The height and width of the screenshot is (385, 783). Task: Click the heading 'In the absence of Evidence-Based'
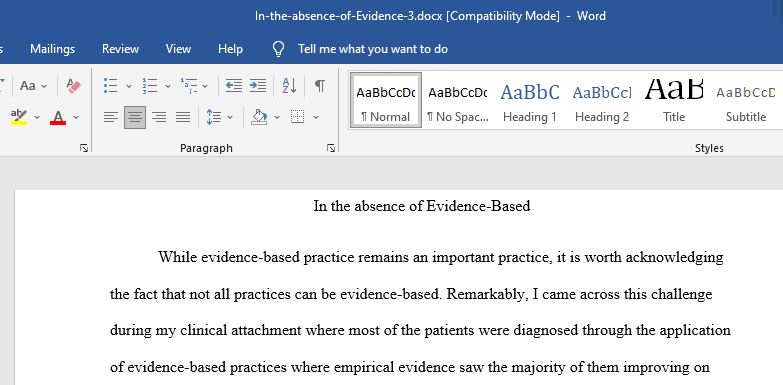coord(422,206)
